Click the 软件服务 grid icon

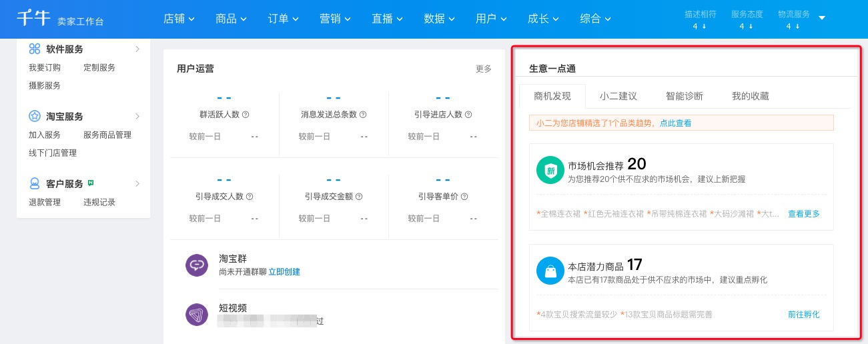pos(35,49)
